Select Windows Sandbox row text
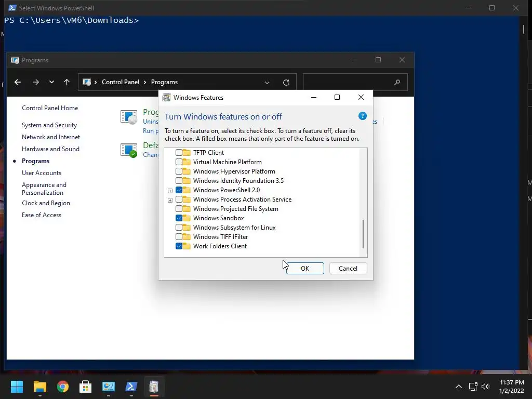This screenshot has height=399, width=532. [219, 218]
